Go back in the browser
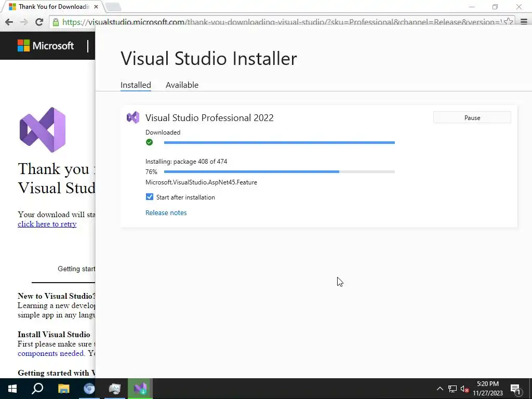The width and height of the screenshot is (532, 399). tap(9, 22)
